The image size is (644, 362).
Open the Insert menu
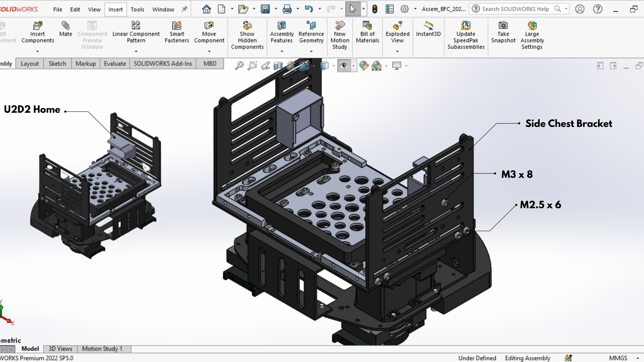(115, 10)
